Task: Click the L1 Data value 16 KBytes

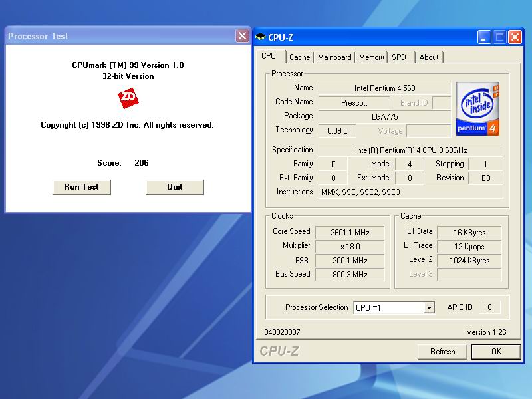Action: pos(469,233)
